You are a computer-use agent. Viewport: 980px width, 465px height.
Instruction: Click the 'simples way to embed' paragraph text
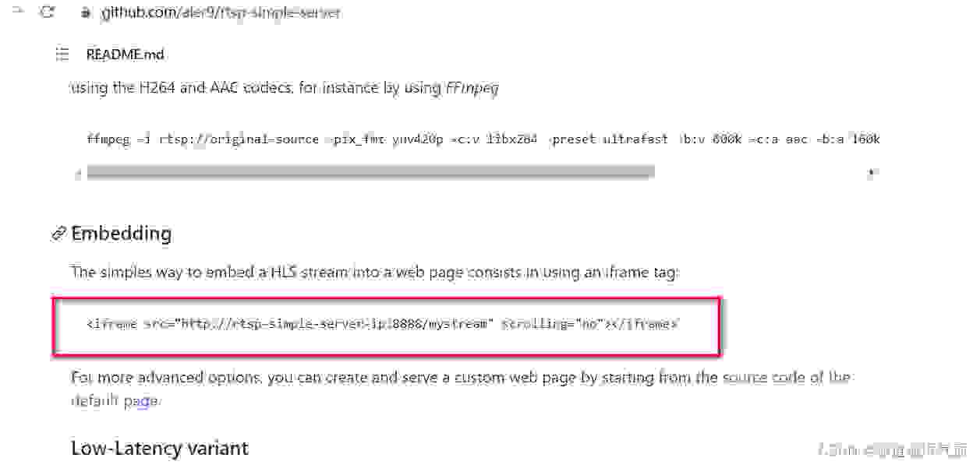tap(375, 272)
